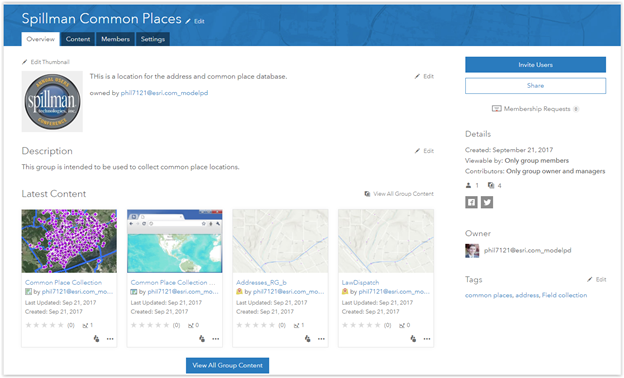Click View All Group Content blue button
Image resolution: width=624 pixels, height=378 pixels.
click(x=227, y=365)
